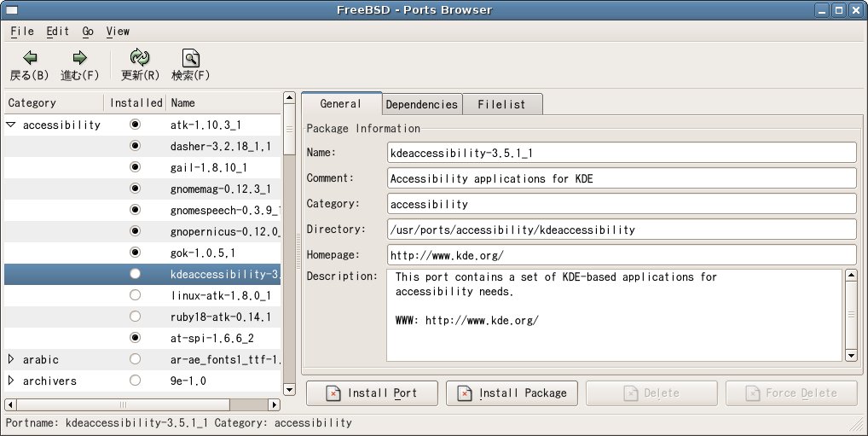Image resolution: width=868 pixels, height=436 pixels.
Task: Open the View menu
Action: (118, 32)
